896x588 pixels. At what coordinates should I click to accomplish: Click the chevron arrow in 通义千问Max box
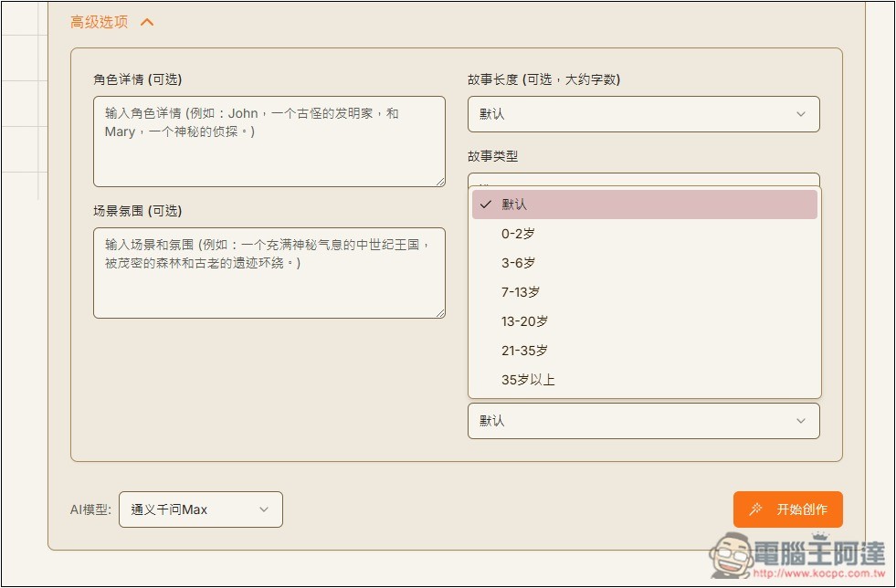point(264,509)
